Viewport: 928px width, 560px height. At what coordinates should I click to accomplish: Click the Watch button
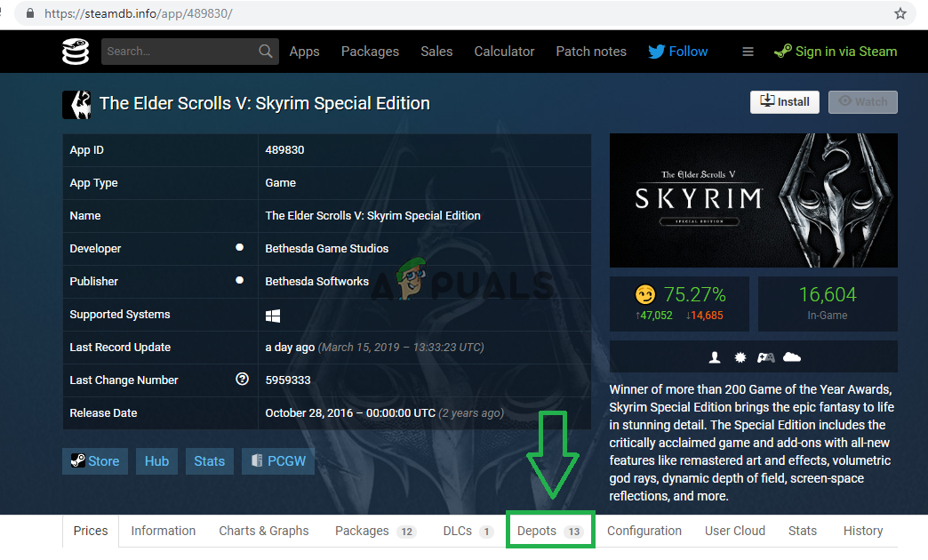pyautogui.click(x=863, y=102)
